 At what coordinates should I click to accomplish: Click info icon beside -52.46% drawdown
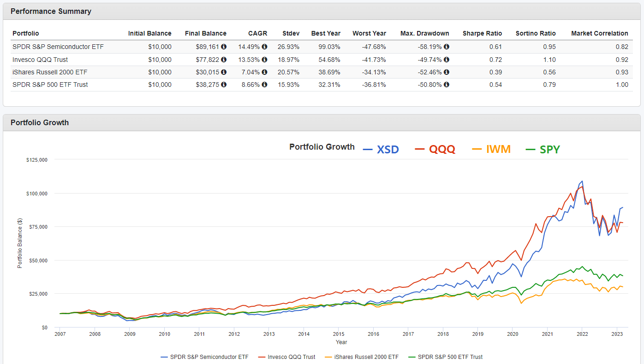(447, 72)
